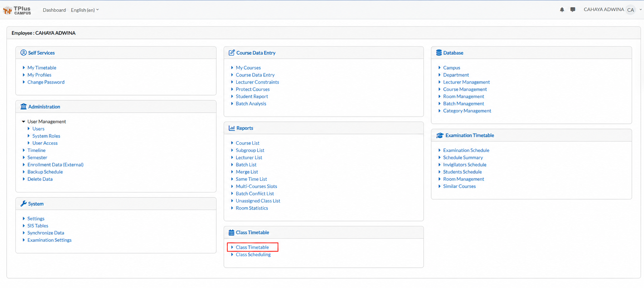Click the System wrench icon
The image size is (644, 288).
pyautogui.click(x=23, y=203)
